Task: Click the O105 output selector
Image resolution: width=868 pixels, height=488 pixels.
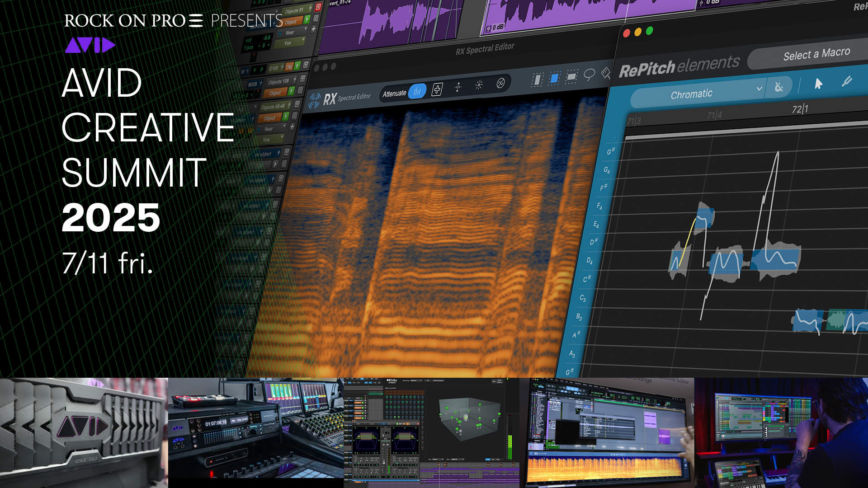Action: pyautogui.click(x=275, y=68)
